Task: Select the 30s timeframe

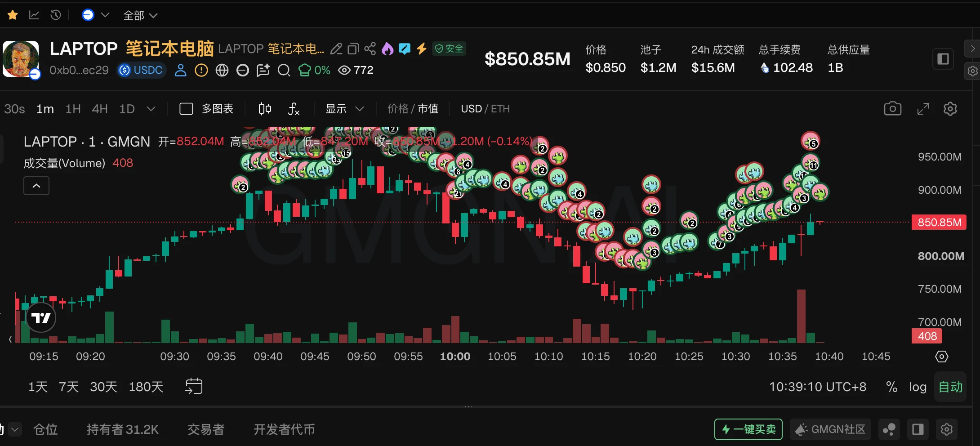Action: pos(14,109)
